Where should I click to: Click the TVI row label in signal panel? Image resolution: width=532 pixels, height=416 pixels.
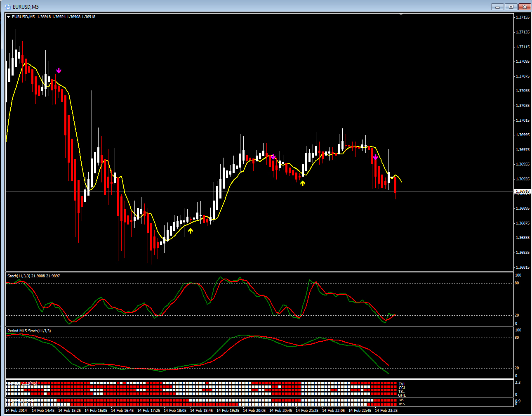401,384
